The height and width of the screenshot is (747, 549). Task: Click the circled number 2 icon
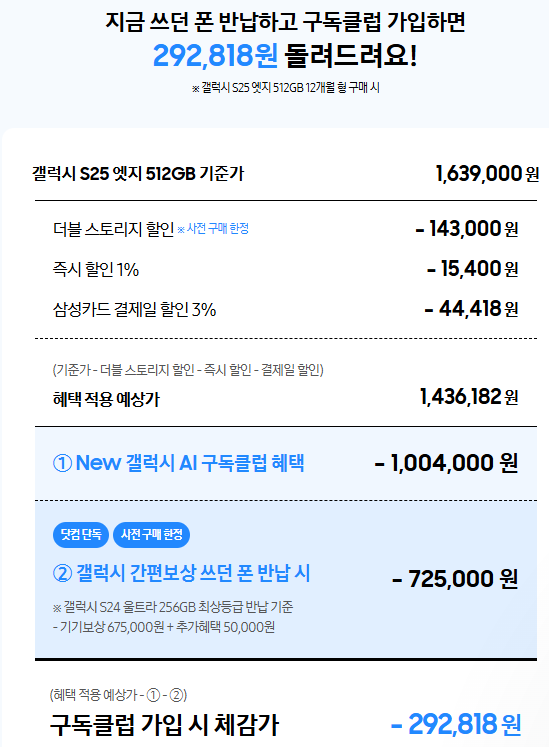tap(62, 574)
